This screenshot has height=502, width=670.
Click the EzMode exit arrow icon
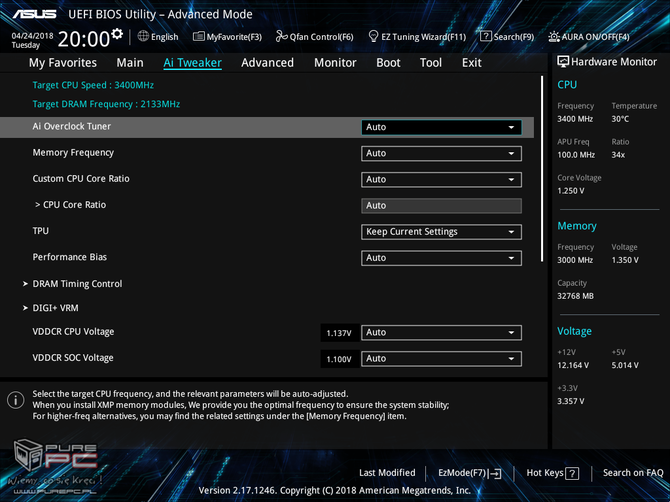click(x=496, y=473)
